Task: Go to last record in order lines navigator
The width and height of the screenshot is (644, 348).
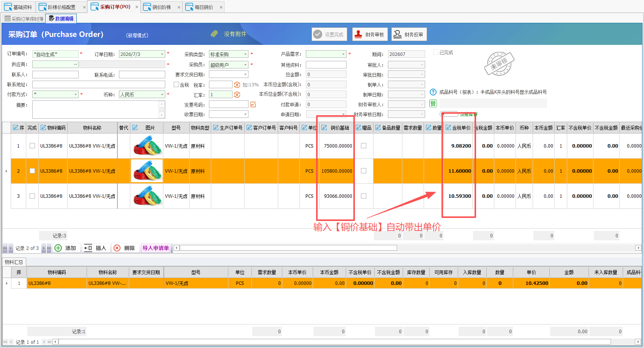Action: click(49, 248)
